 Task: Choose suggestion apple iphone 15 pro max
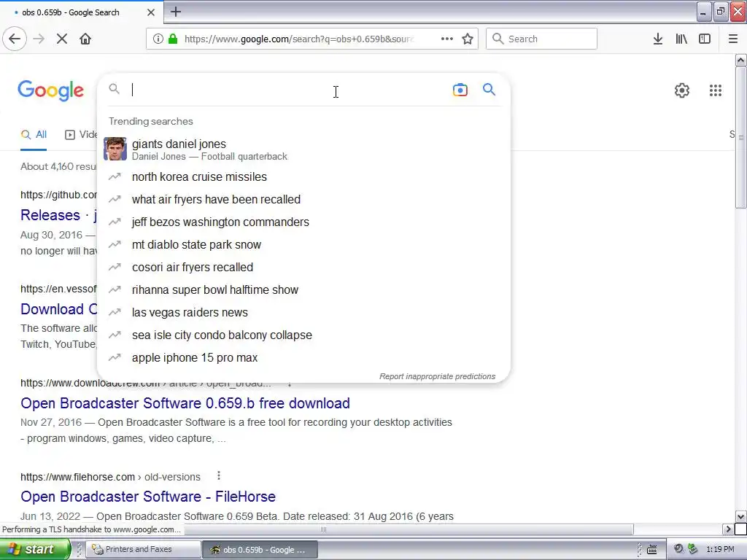coord(303,357)
